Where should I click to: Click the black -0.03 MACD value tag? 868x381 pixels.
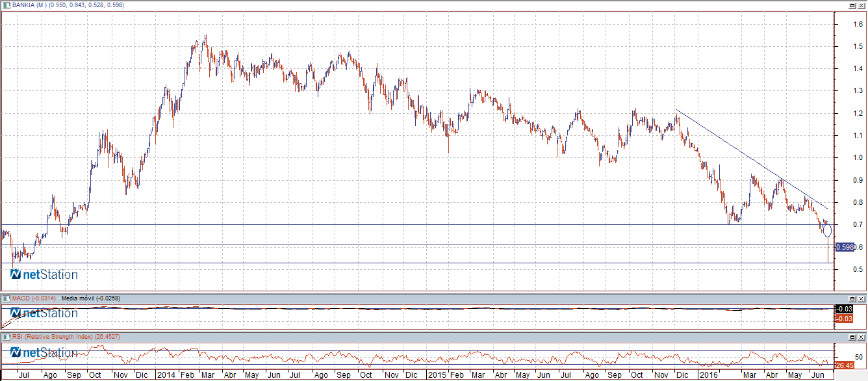845,309
